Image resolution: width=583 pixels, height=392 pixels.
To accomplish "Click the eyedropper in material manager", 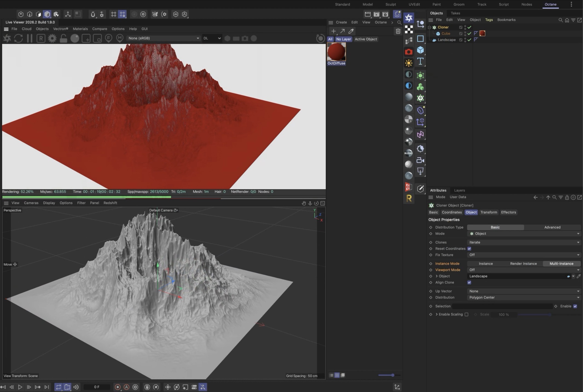I will click(351, 31).
